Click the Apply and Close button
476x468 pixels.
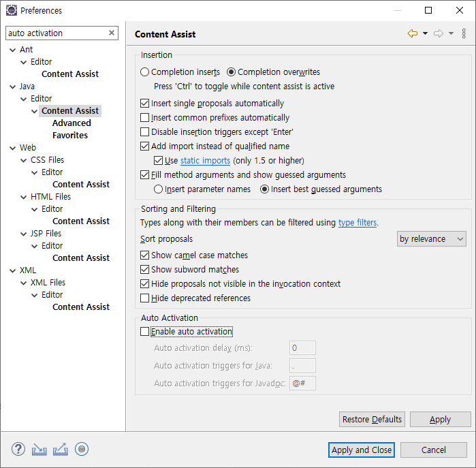[x=361, y=450]
